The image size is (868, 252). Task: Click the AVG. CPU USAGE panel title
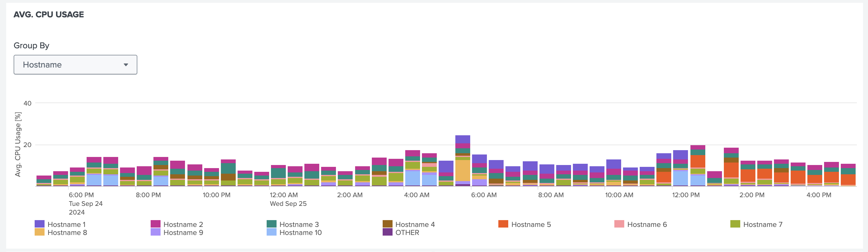point(49,15)
